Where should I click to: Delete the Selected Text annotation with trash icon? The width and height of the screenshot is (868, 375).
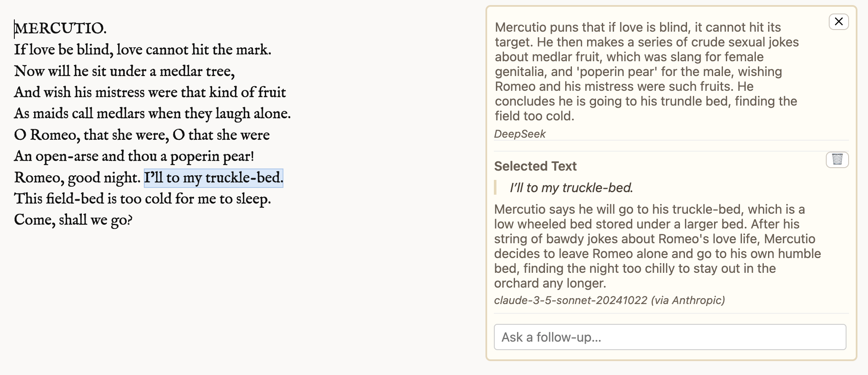coord(837,160)
